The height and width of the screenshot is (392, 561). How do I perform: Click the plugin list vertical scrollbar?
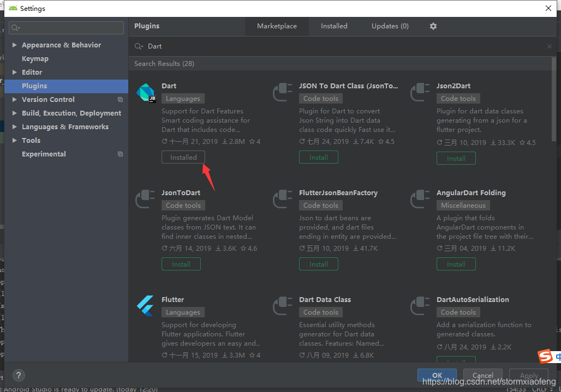coord(554,99)
